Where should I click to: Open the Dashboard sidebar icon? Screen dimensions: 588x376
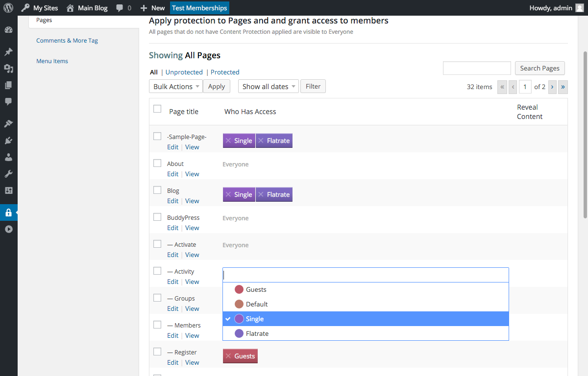[x=8, y=30]
